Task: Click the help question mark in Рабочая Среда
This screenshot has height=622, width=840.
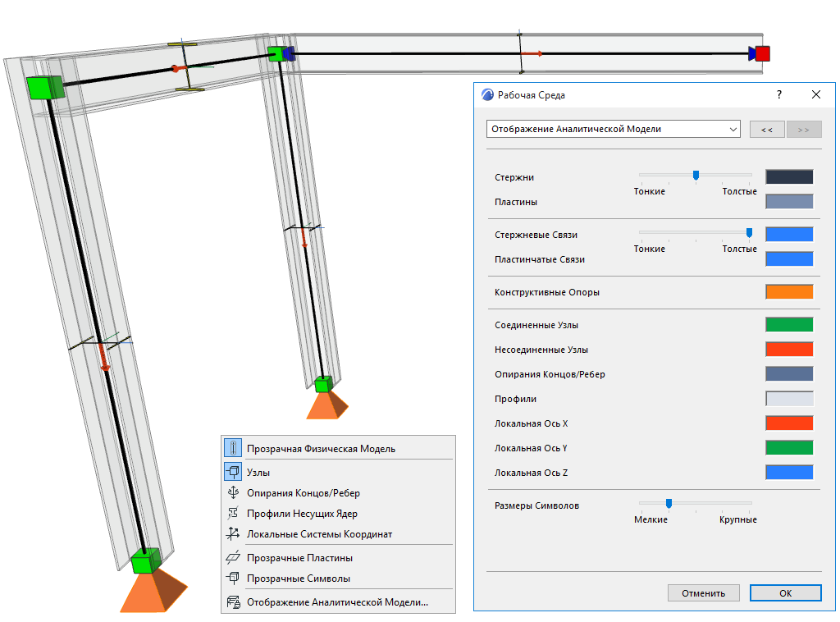Action: tap(779, 95)
